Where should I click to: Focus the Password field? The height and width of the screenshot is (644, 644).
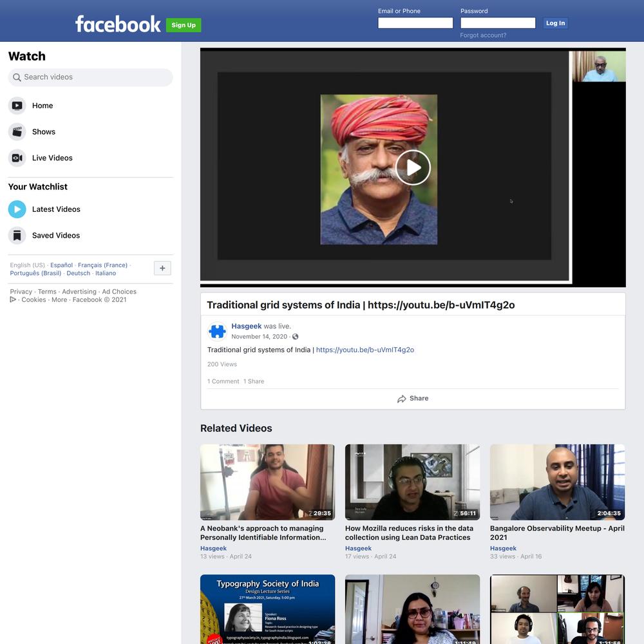click(x=498, y=23)
